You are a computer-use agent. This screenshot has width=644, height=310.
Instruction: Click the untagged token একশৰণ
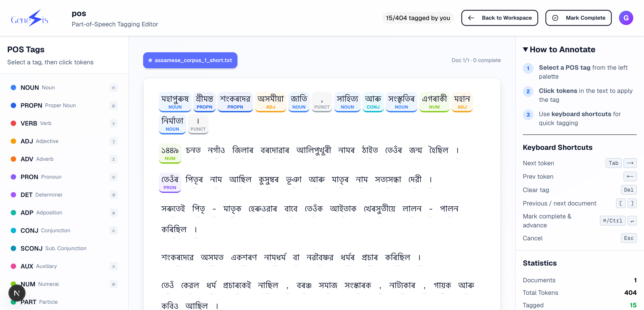click(x=244, y=258)
